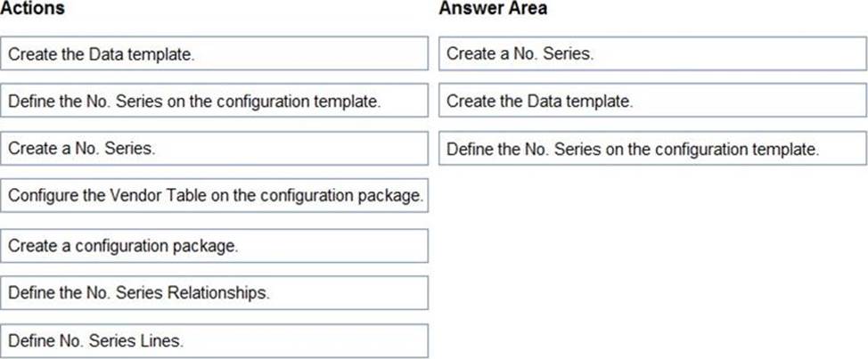The width and height of the screenshot is (868, 359).
Task: Click the third Answer Area step about configuration template
Action: 652,149
